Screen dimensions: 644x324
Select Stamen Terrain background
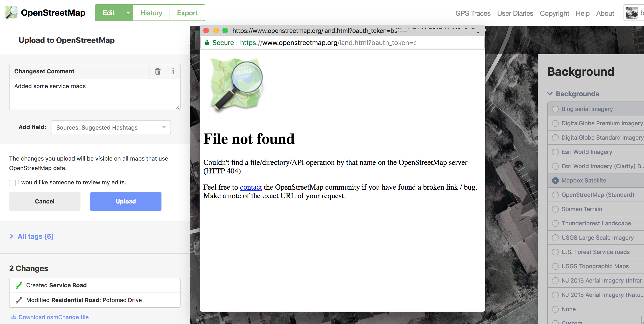pos(596,209)
